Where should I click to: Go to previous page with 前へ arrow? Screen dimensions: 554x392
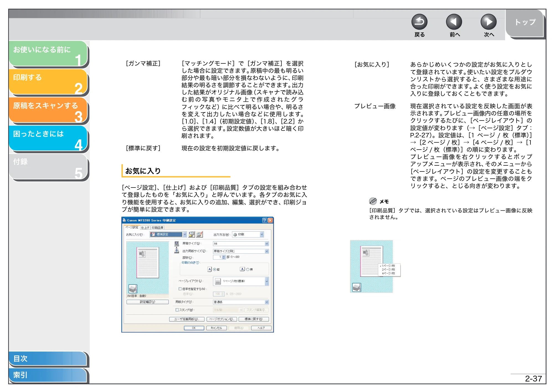pos(454,22)
